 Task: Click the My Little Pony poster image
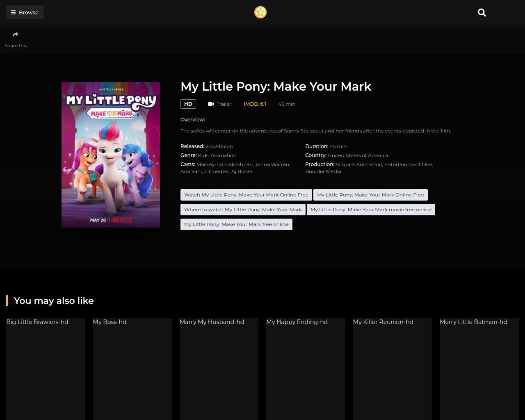(x=111, y=155)
